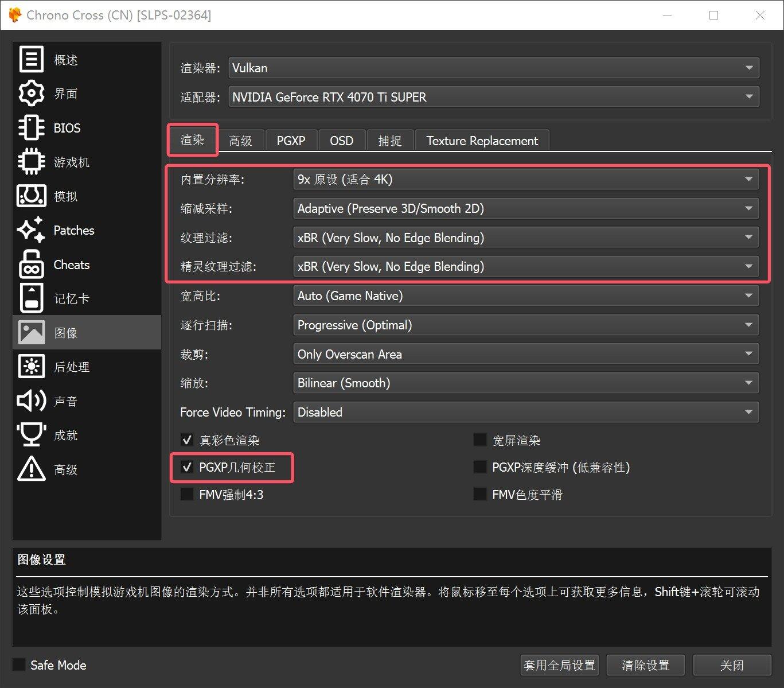Open the Patches sparkle icon

tap(31, 230)
